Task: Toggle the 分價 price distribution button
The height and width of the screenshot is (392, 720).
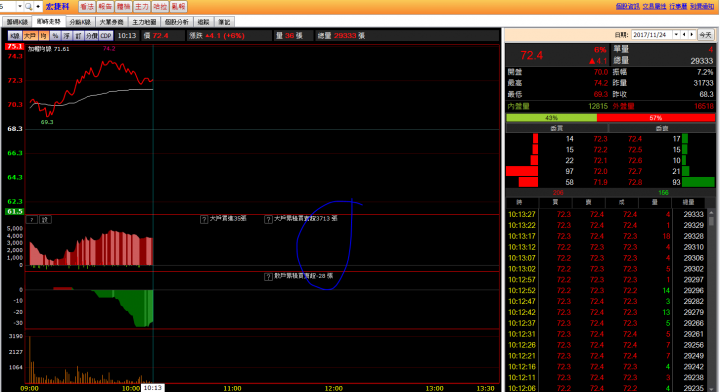Action: (x=91, y=36)
